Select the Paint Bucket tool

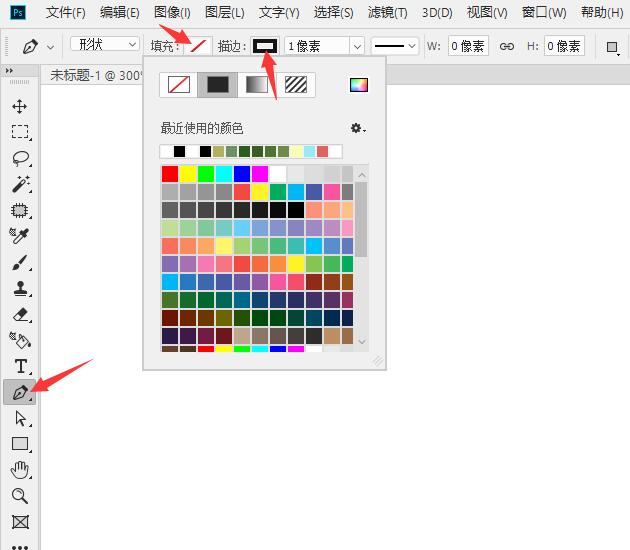tap(20, 340)
